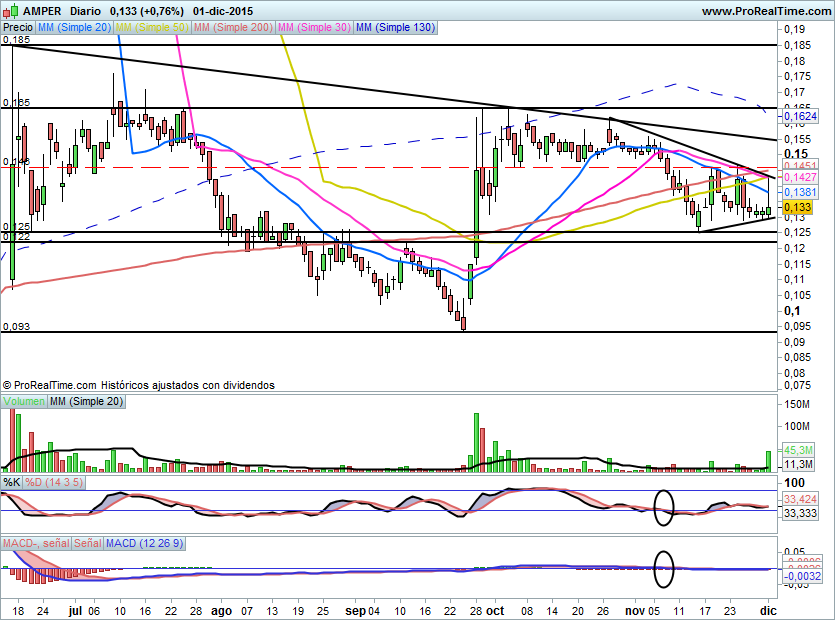Click the MACD-señal histogram label
The image size is (835, 620).
click(x=35, y=542)
